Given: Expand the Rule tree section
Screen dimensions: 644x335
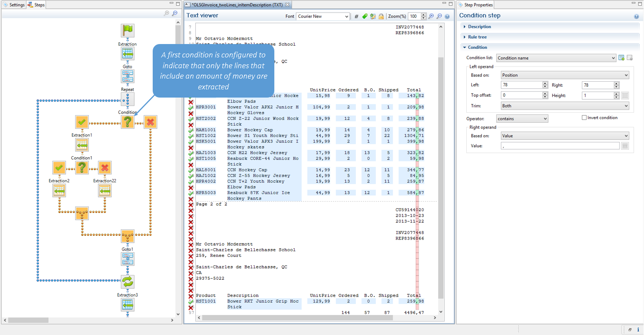Looking at the screenshot, I should click(x=478, y=37).
